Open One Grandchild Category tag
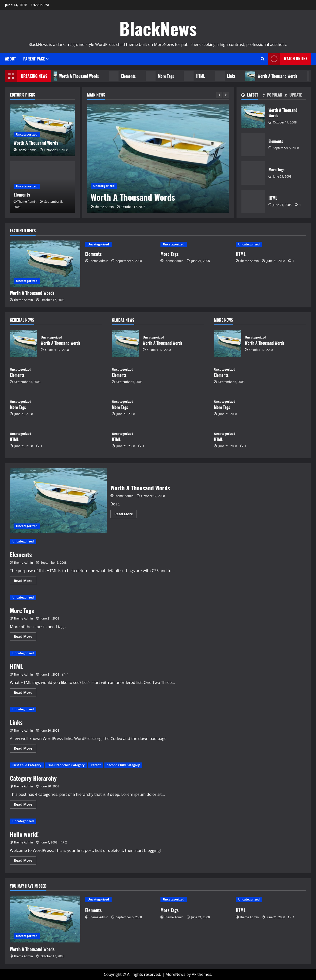Image resolution: width=316 pixels, height=980 pixels. point(66,765)
